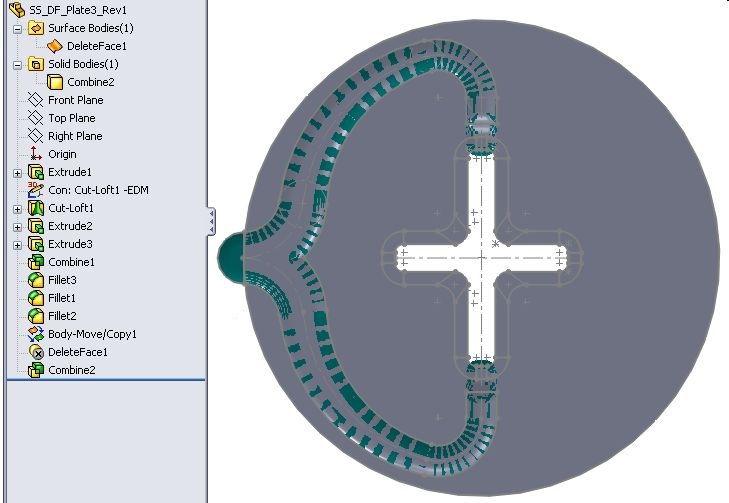
Task: Click the Fillet1 feature icon
Action: (x=36, y=298)
